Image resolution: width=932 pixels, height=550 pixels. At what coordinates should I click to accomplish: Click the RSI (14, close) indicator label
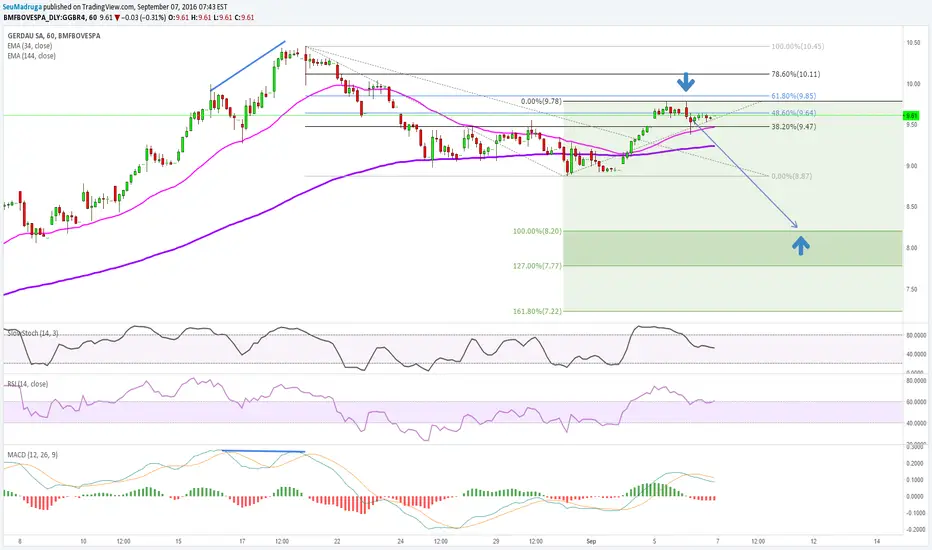pyautogui.click(x=28, y=384)
